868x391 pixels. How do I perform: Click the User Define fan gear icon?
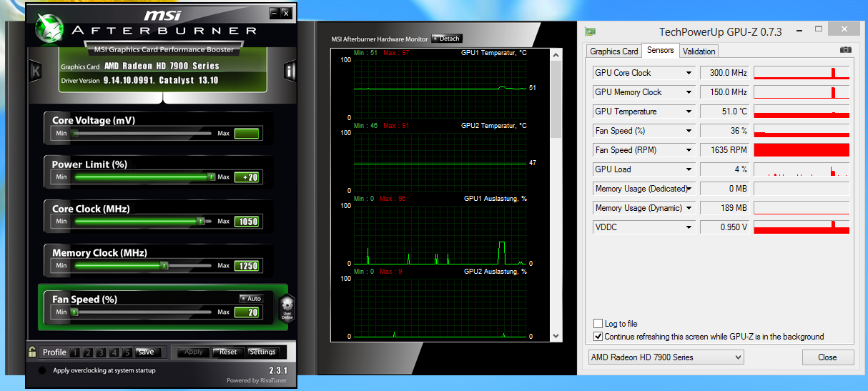point(287,310)
